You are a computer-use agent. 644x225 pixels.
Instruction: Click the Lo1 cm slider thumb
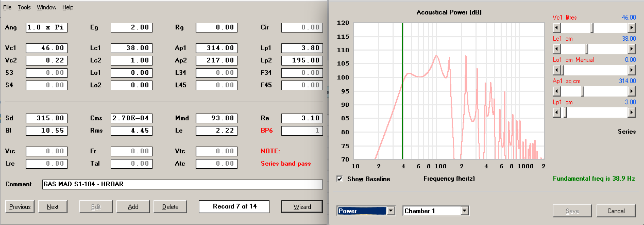(x=562, y=70)
